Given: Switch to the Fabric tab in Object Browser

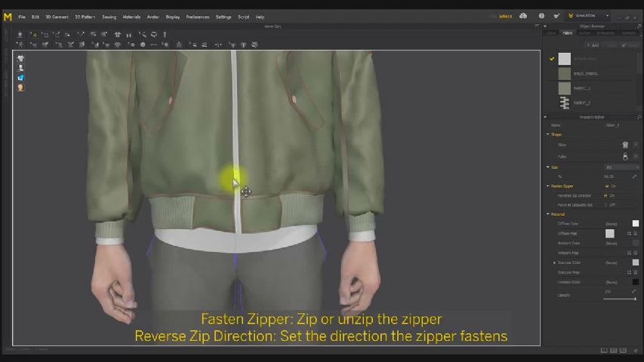Looking at the screenshot, I should click(x=568, y=33).
